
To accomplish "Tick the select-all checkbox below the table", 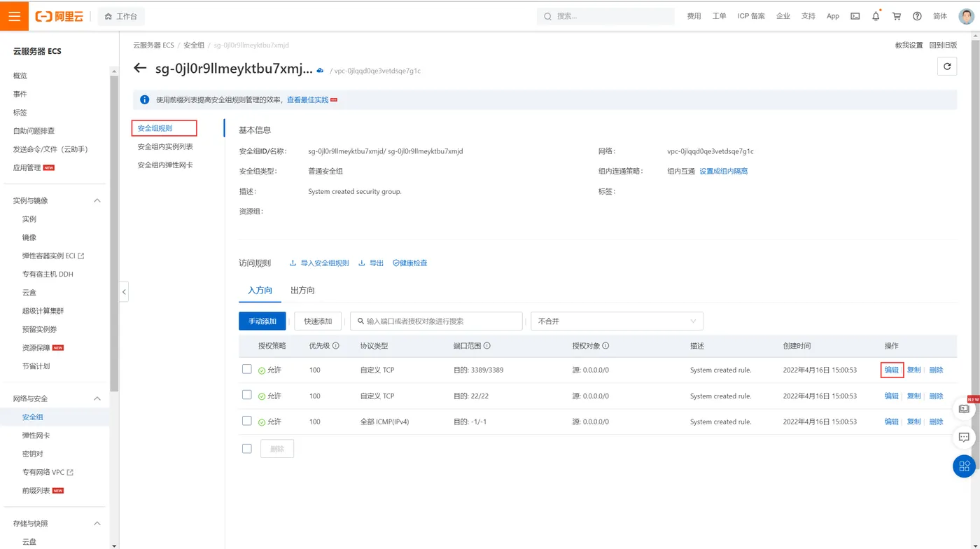I will point(246,448).
